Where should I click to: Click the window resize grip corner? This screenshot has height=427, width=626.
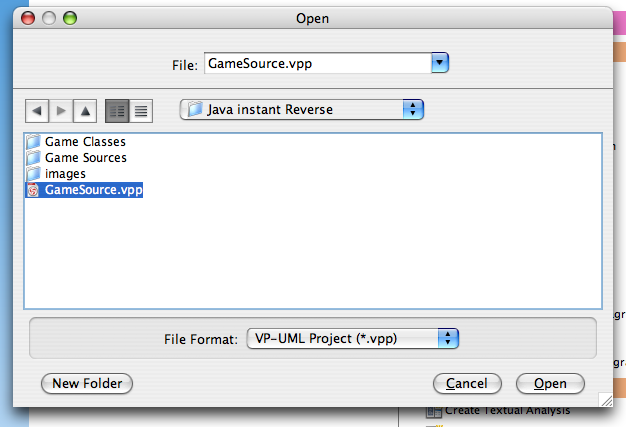pos(606,399)
